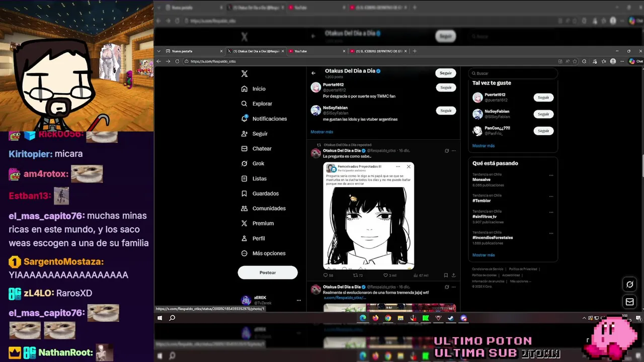Click the browser back arrow
The image size is (644, 362).
point(158,61)
